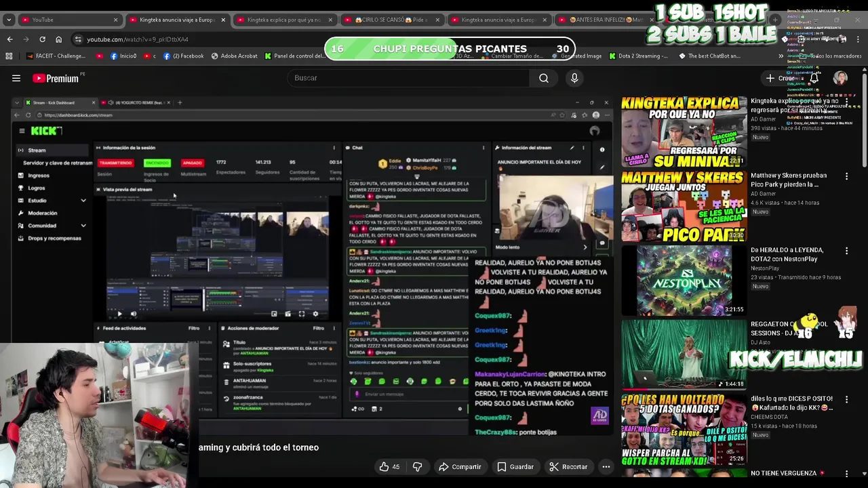Open Dota 2 Streaming bookmark
The image size is (868, 488).
click(638, 56)
